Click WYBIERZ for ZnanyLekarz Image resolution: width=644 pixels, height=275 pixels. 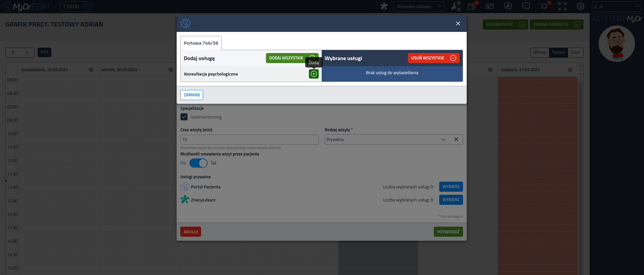[451, 200]
